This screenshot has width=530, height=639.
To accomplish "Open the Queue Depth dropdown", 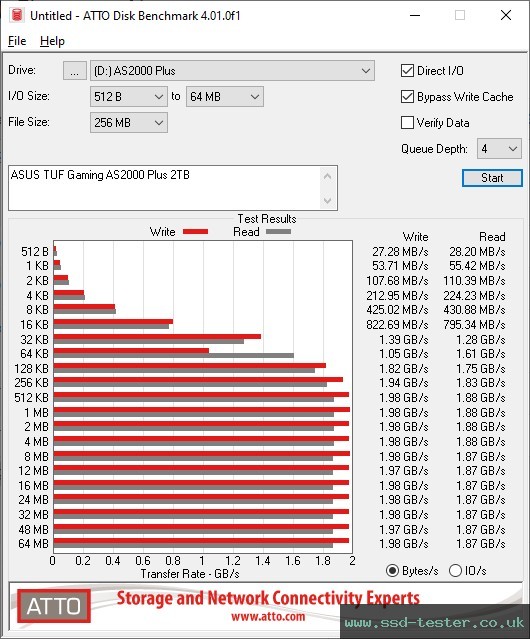I will [499, 149].
